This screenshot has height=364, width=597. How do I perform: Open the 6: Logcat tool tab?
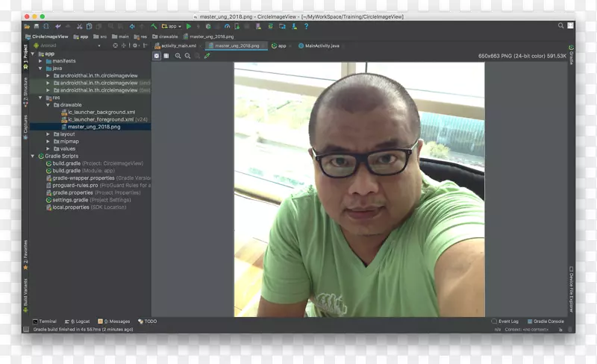click(x=78, y=321)
